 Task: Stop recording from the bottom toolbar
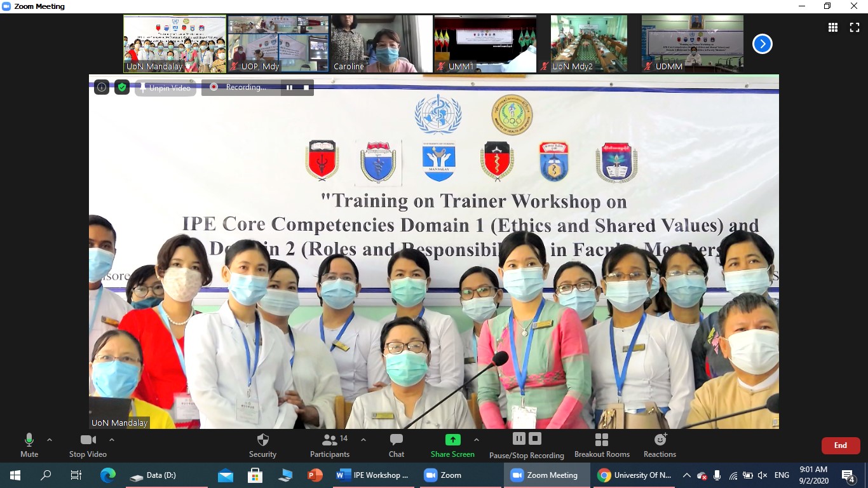(x=535, y=438)
